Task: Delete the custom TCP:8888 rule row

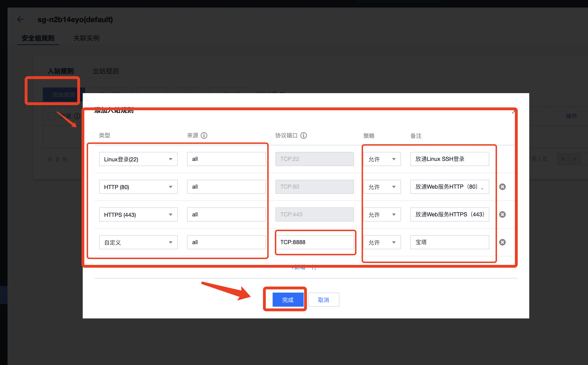Action: [502, 242]
